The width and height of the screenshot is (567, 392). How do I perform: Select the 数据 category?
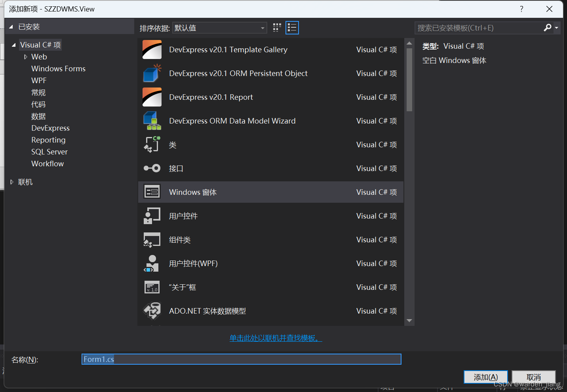tap(38, 116)
